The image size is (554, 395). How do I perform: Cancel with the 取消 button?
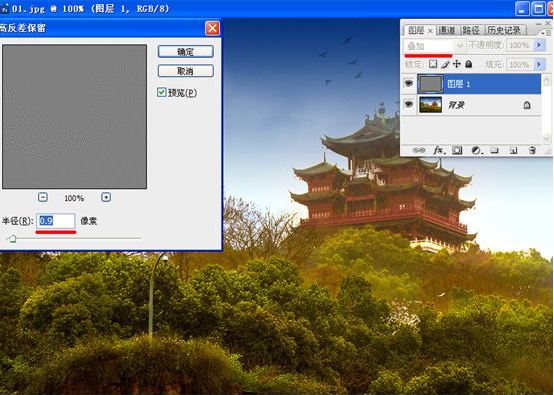point(186,71)
